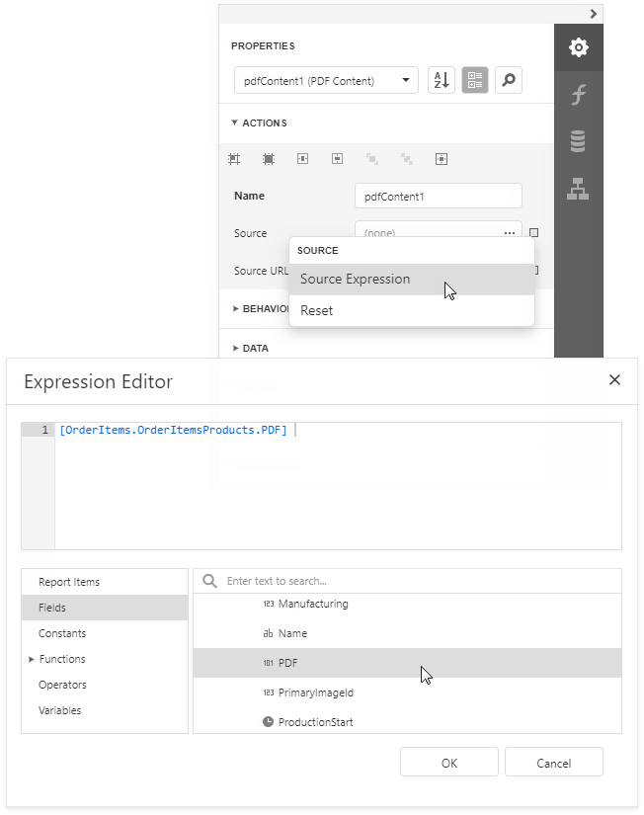Sort properties alphabetically with the A-Z icon
644x815 pixels.
[x=441, y=80]
